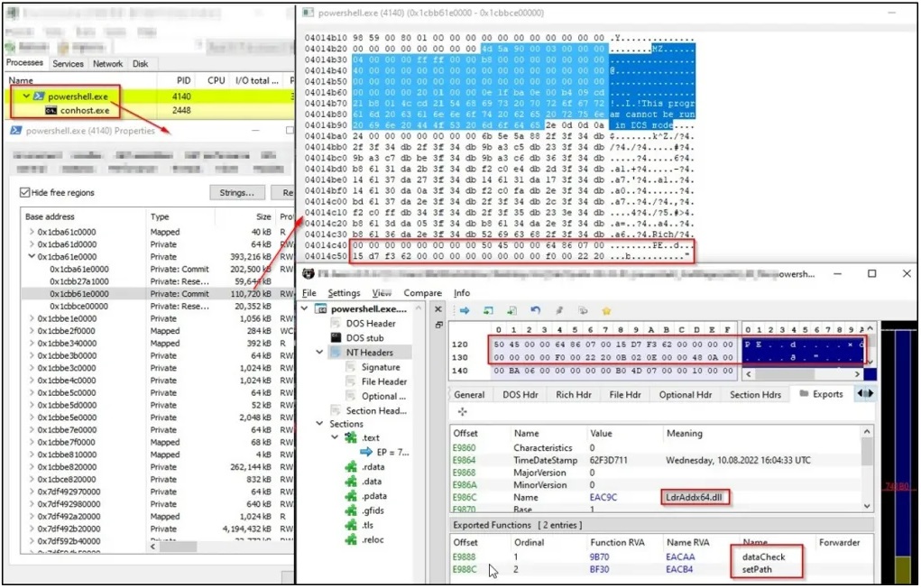Collapse the 0x1cba61e0000 memory region
The image size is (921, 588).
32,257
